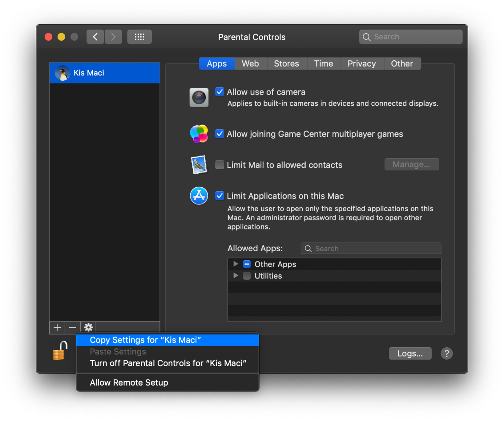
Task: Click the magnifier in Allowed Apps search
Action: click(x=308, y=249)
